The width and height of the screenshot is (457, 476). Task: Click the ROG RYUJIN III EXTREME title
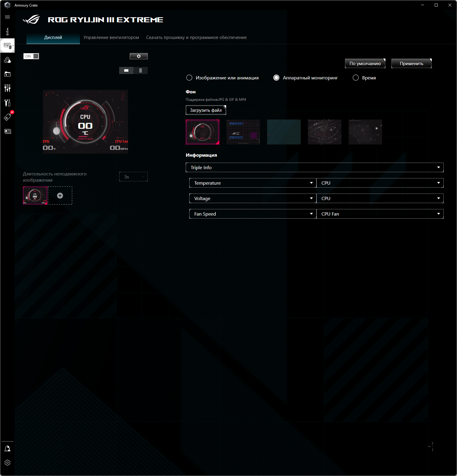pos(105,20)
